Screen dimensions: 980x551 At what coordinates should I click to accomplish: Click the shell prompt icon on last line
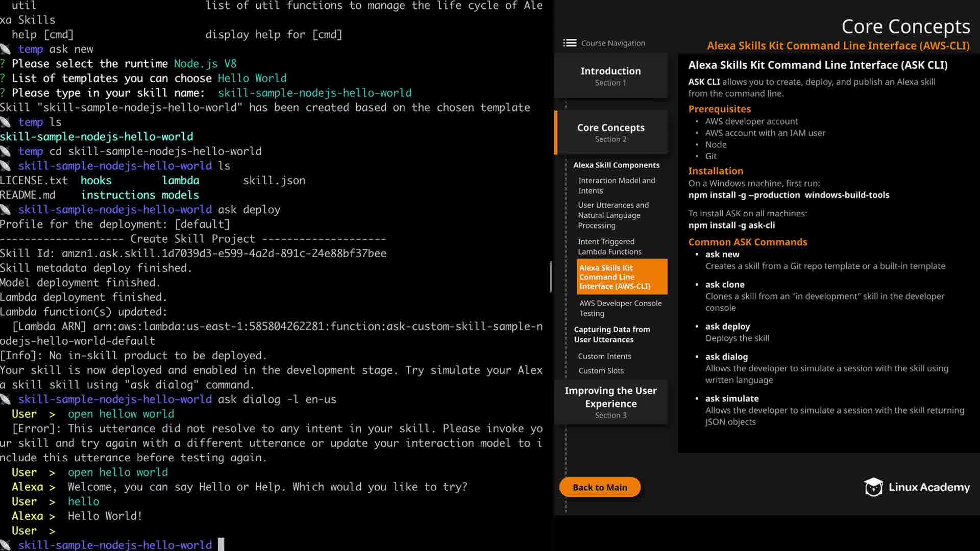coord(6,544)
